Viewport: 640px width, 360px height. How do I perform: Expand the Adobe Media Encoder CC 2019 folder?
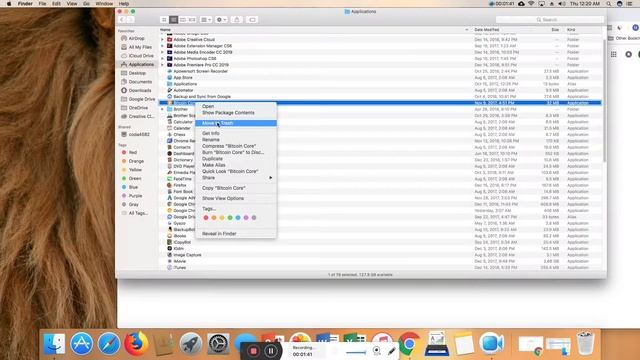point(162,52)
